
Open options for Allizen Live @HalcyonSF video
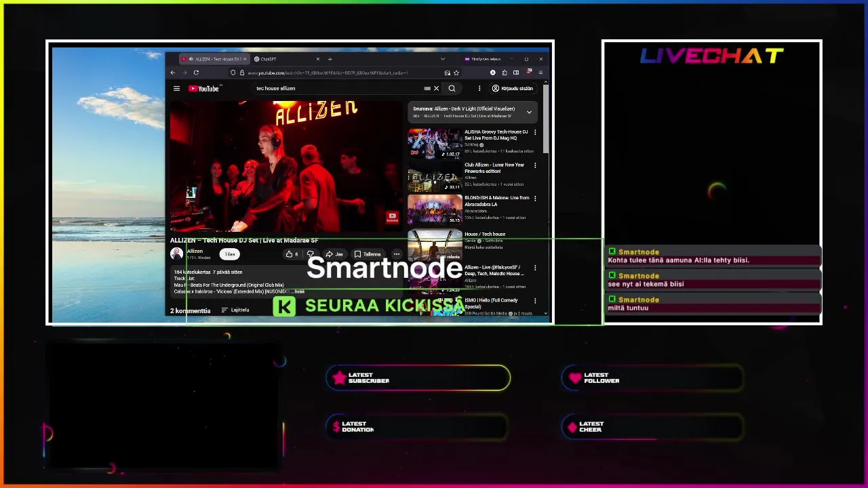tap(535, 268)
